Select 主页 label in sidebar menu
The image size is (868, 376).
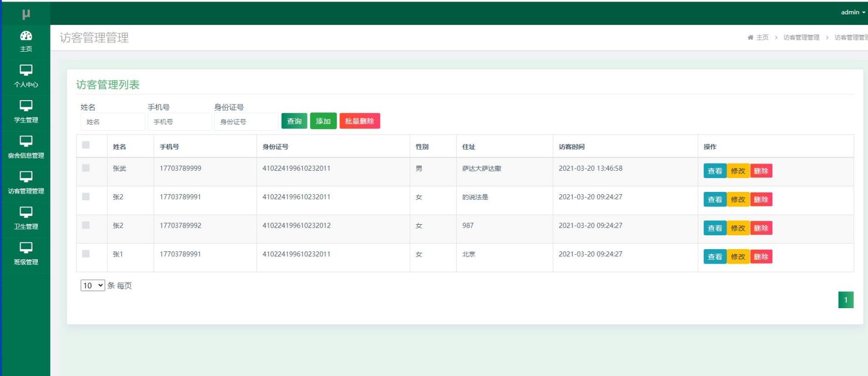26,49
